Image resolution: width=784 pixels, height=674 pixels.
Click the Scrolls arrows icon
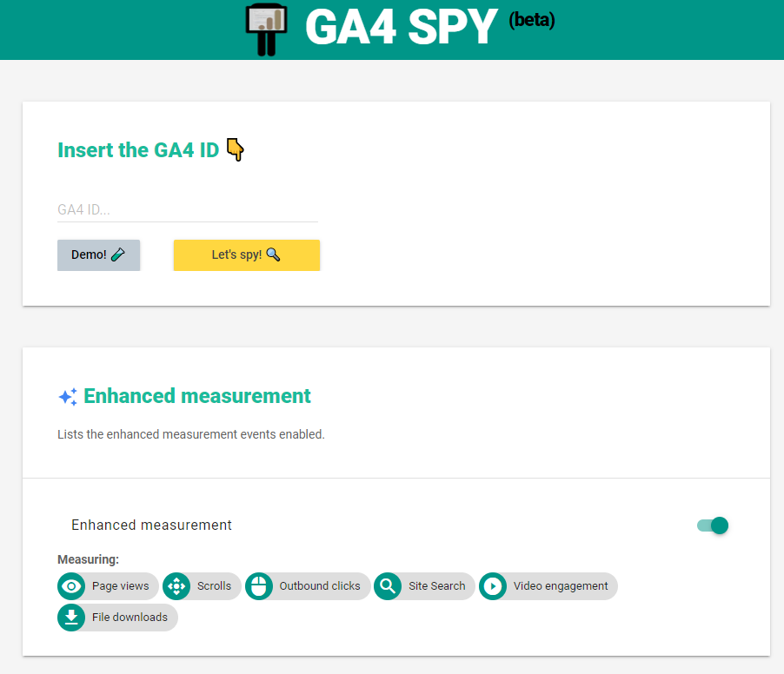[176, 586]
